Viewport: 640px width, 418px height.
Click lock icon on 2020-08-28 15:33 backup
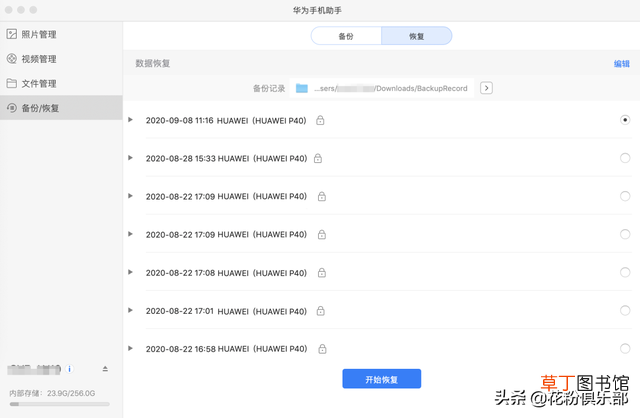tap(318, 158)
